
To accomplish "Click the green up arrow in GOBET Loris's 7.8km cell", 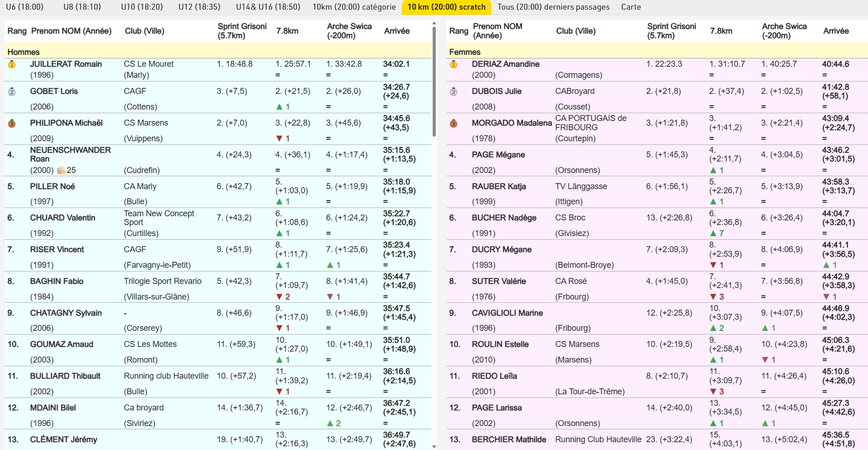I will pyautogui.click(x=279, y=107).
